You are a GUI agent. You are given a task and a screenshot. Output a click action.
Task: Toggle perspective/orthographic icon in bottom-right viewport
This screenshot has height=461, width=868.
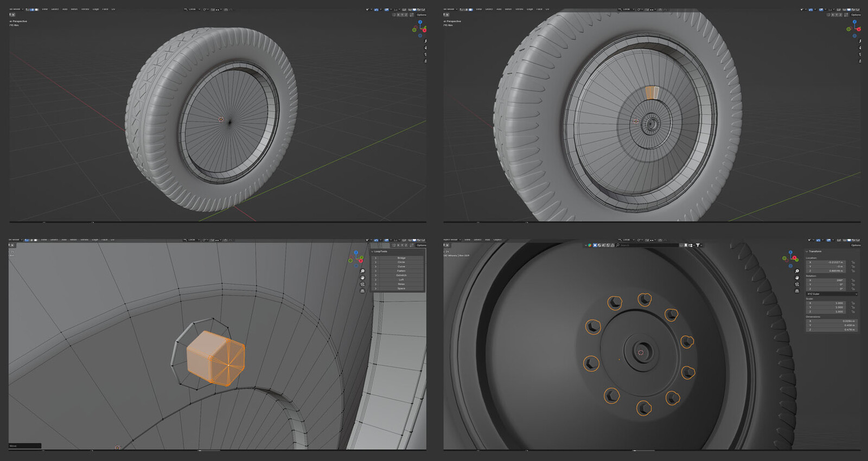797,291
